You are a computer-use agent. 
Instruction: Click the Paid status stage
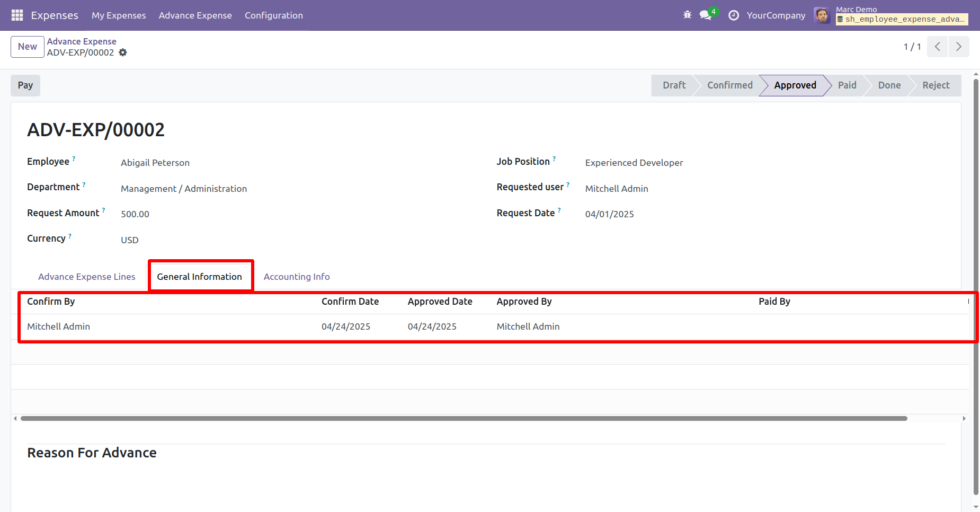tap(847, 85)
